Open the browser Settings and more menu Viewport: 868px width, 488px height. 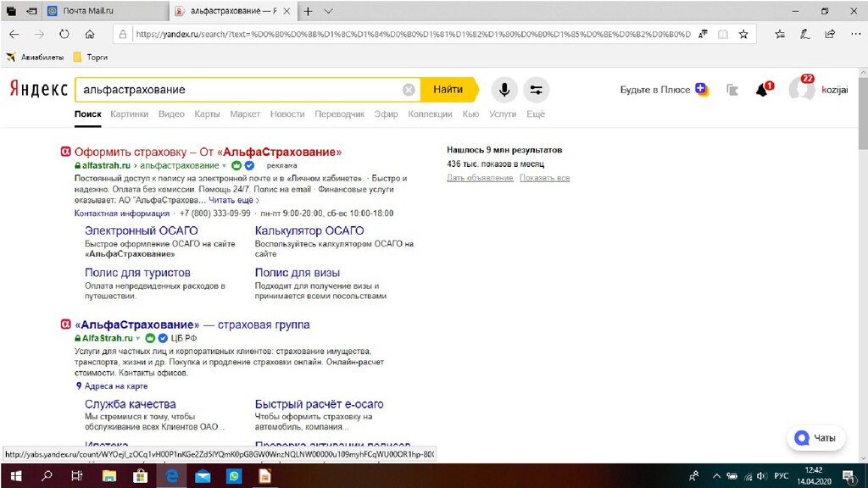[856, 34]
